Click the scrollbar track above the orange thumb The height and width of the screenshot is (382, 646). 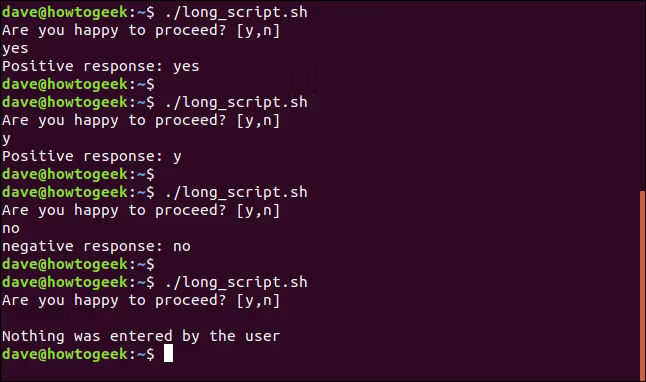click(x=642, y=95)
